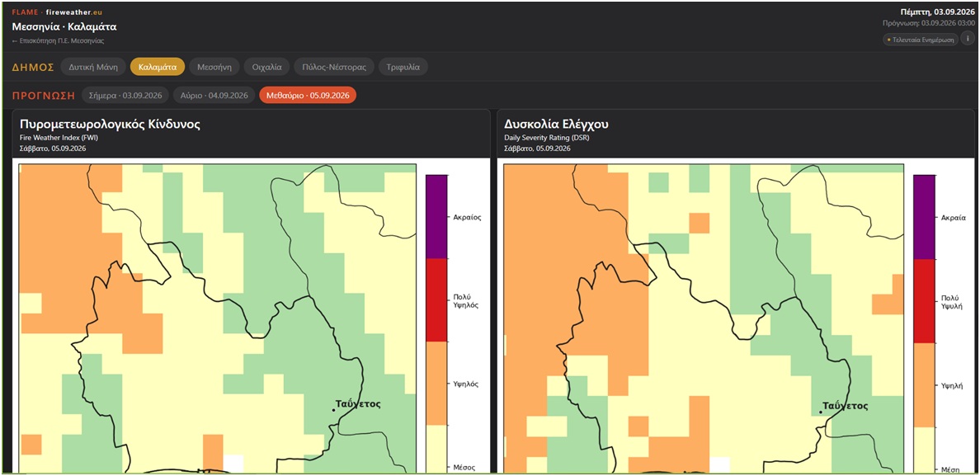This screenshot has width=980, height=476.
Task: Click the Υψηλή label in DSR legend
Action: tap(951, 386)
